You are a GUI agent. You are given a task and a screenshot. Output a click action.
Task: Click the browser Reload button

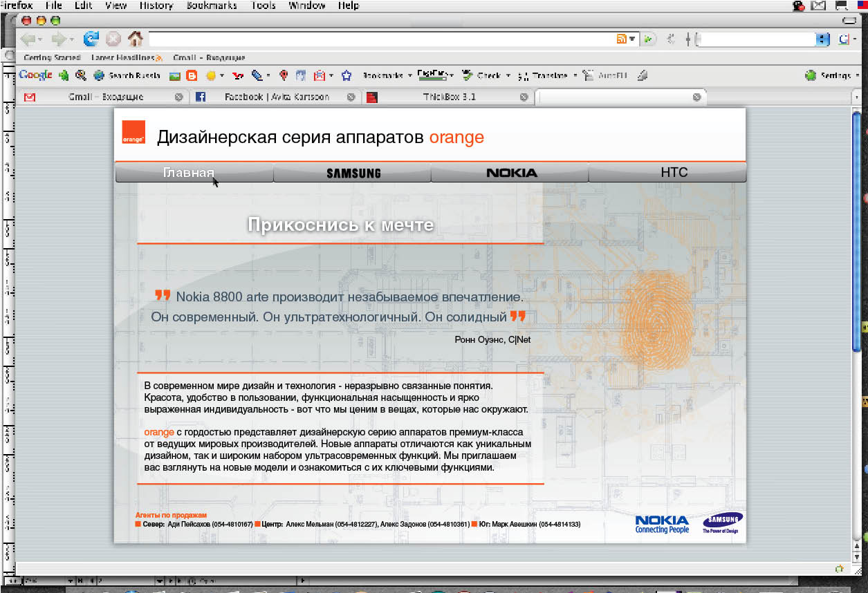[x=91, y=39]
